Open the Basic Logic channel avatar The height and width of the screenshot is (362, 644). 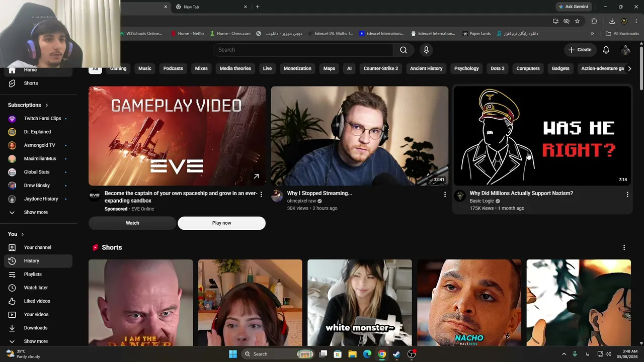click(460, 196)
